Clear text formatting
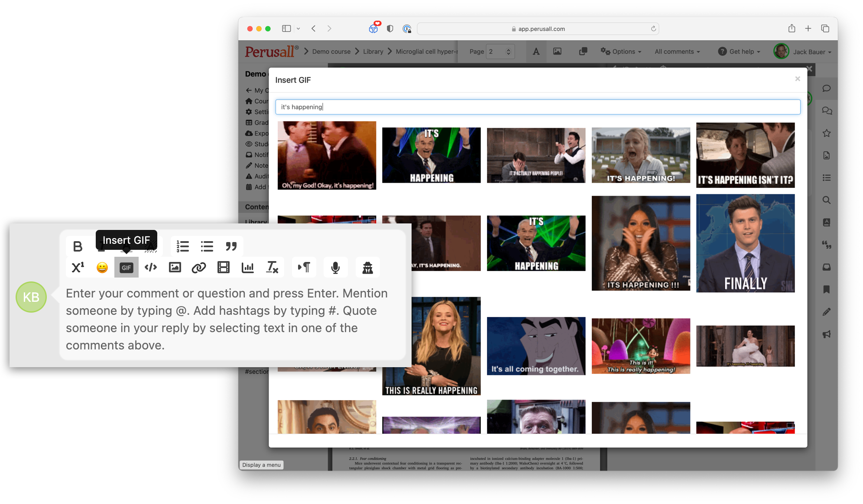Screen dimensions: 863x504 272,268
